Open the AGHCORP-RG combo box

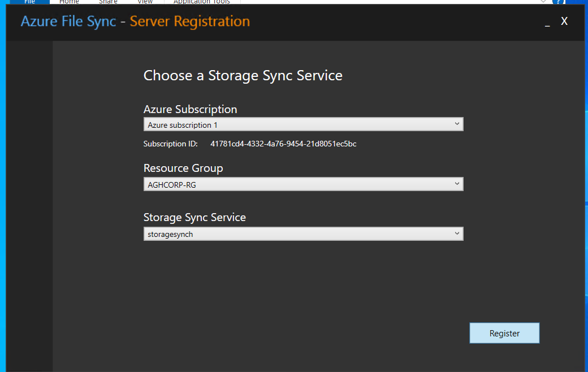[x=304, y=184]
